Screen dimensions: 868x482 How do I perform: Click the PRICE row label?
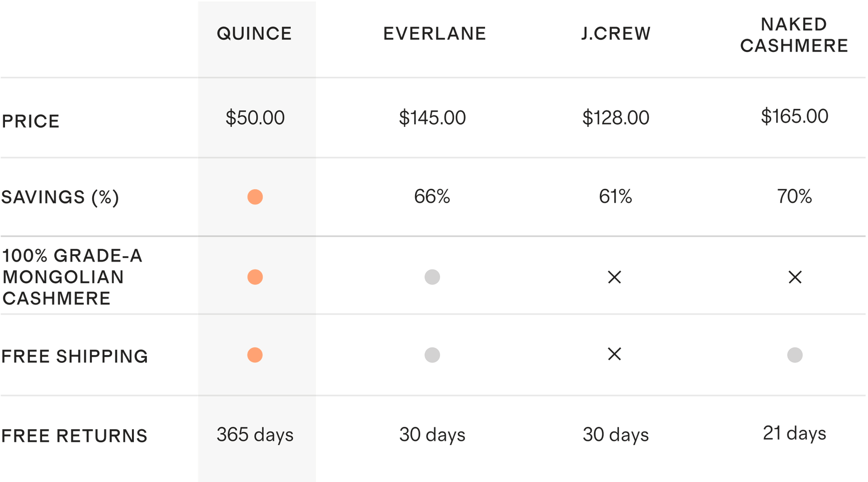[31, 121]
